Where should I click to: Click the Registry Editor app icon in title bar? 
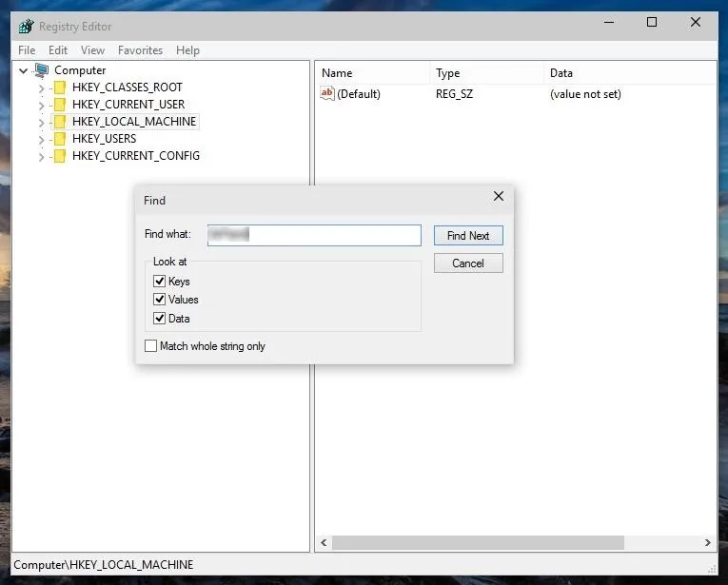point(26,27)
